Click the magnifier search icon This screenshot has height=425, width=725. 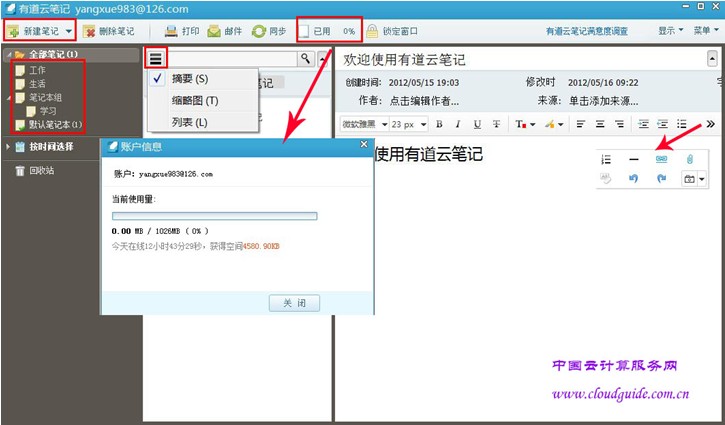tap(306, 58)
